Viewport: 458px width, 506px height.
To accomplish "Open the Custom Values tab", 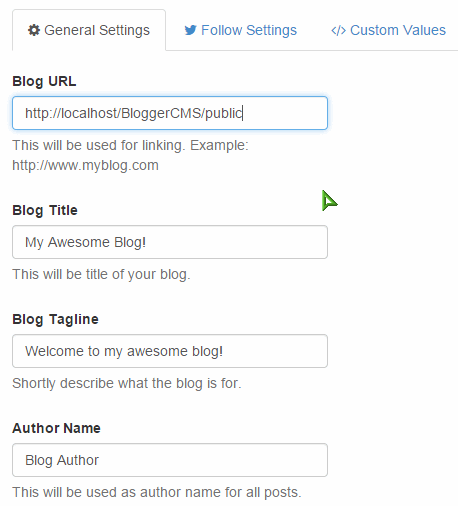I will pos(388,30).
